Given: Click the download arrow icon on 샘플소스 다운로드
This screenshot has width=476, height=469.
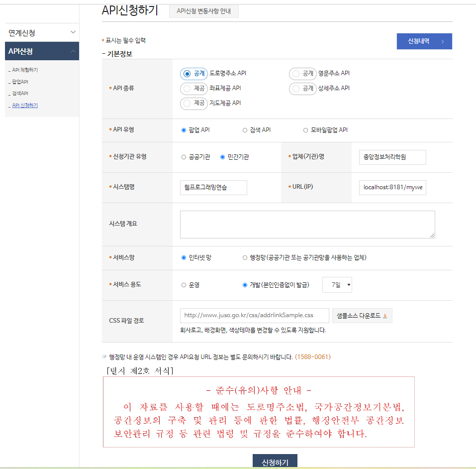Looking at the screenshot, I should [385, 316].
